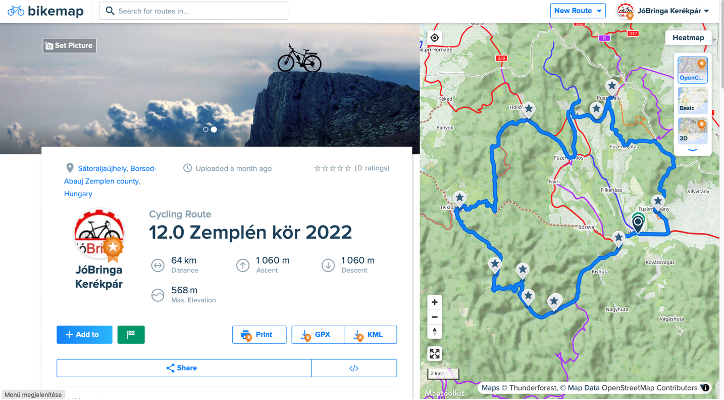Screen dimensions: 724x400
Task: Click the Search for routes input field
Action: pos(194,11)
